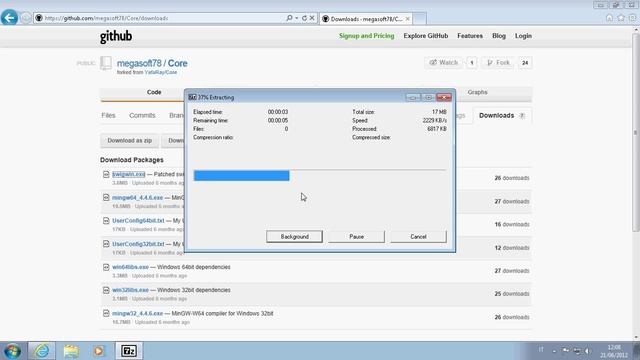Click the Stop (X) icon in address bar
The height and width of the screenshot is (360, 640).
point(312,18)
